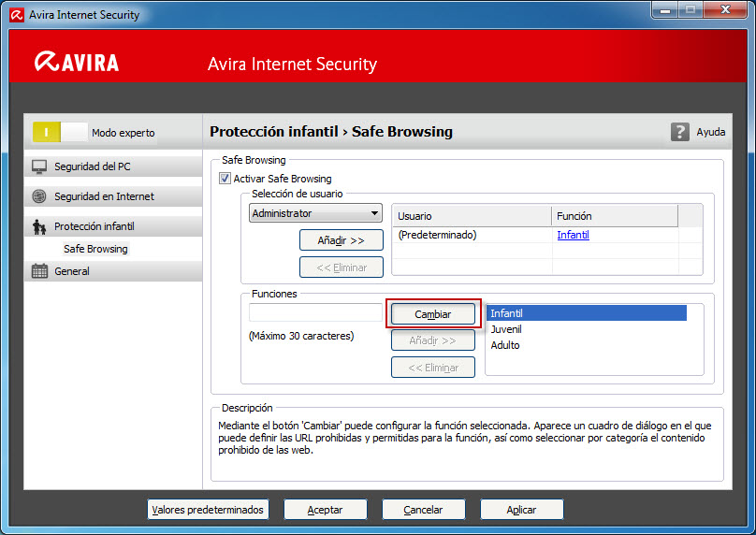Close the Avira Internet Security window
Screen dimensions: 756x535
pos(725,10)
